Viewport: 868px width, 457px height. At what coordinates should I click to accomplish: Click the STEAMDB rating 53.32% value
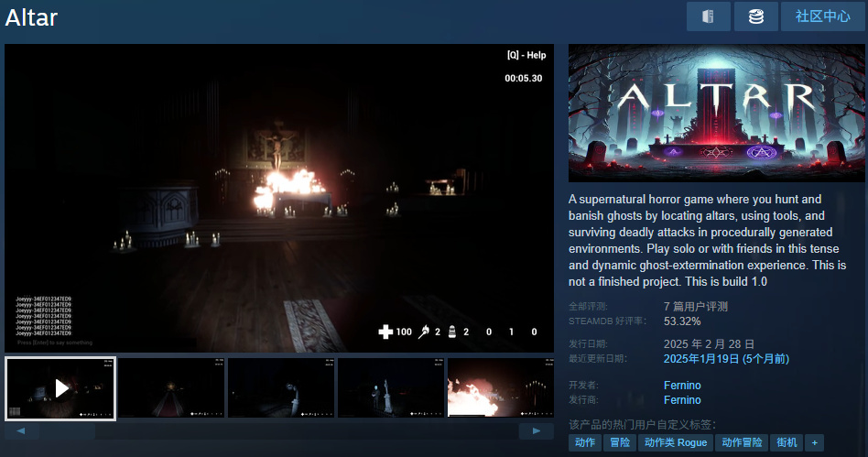coord(682,321)
